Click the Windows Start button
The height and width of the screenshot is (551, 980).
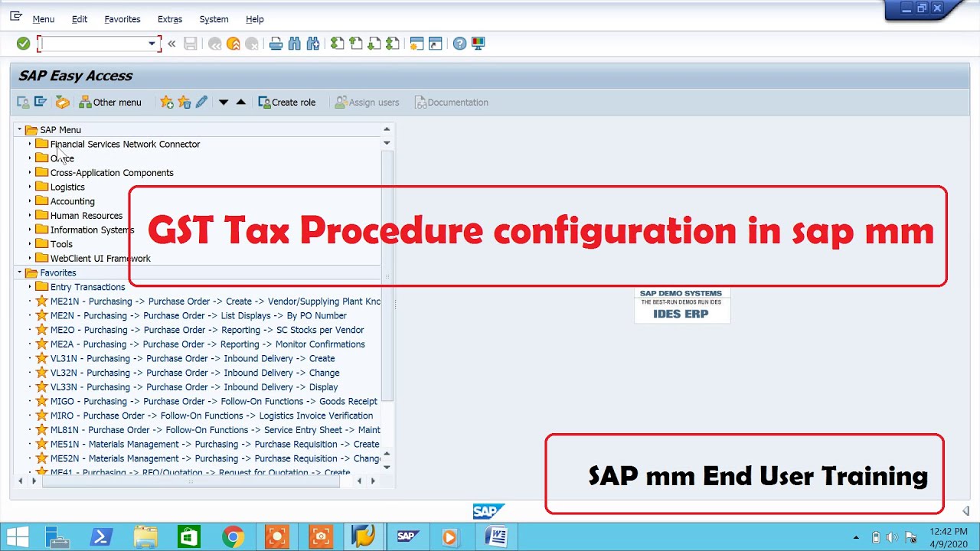18,537
